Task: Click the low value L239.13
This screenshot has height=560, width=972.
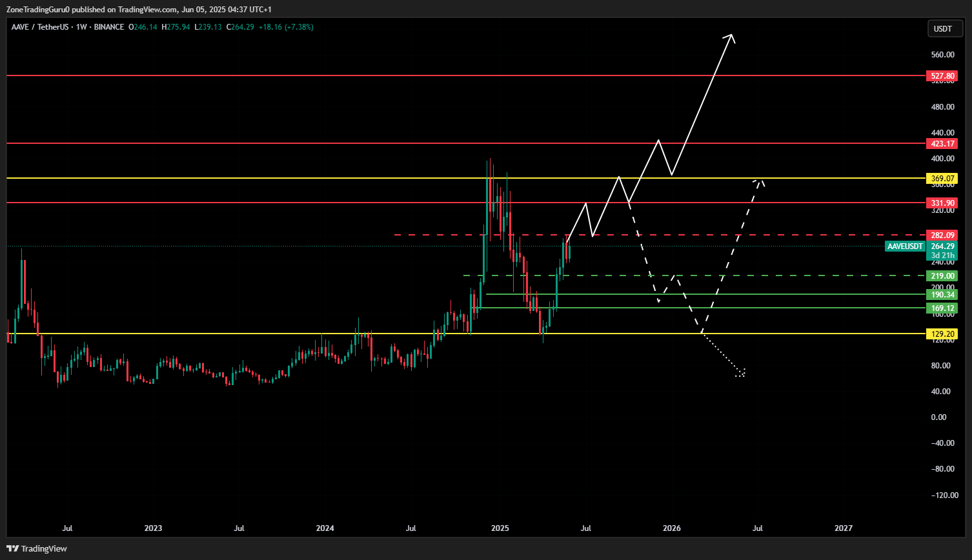Action: (x=208, y=27)
